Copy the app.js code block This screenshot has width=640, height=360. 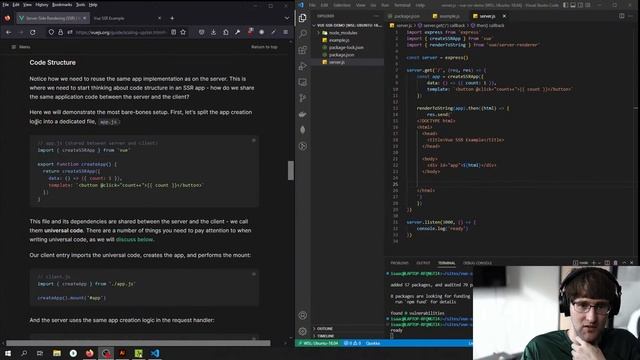click(253, 140)
